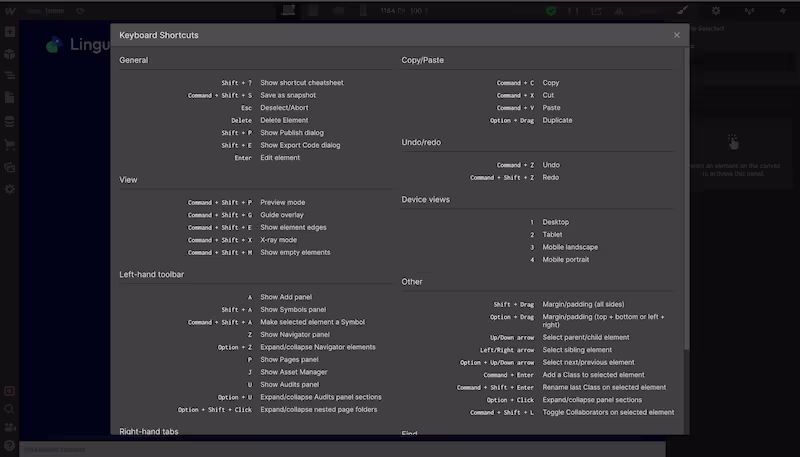Screen dimensions: 800x457
Task: Click 'Make selected element a Symbol' text
Action: [312, 322]
